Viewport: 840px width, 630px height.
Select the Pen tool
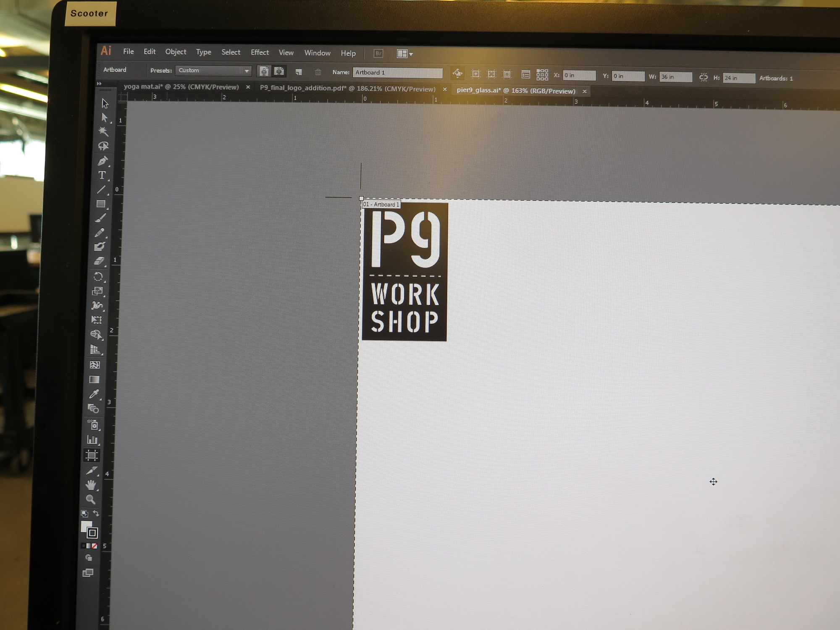[102, 161]
